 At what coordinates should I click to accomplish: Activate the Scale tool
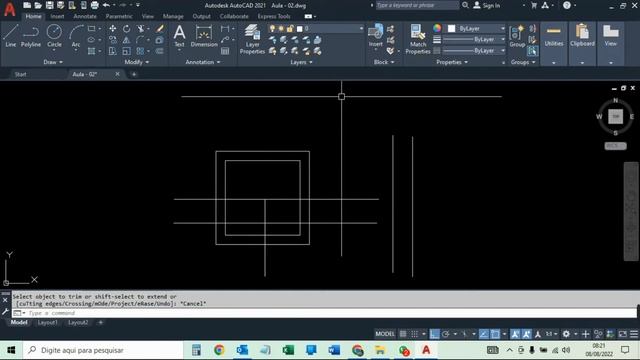pos(127,51)
